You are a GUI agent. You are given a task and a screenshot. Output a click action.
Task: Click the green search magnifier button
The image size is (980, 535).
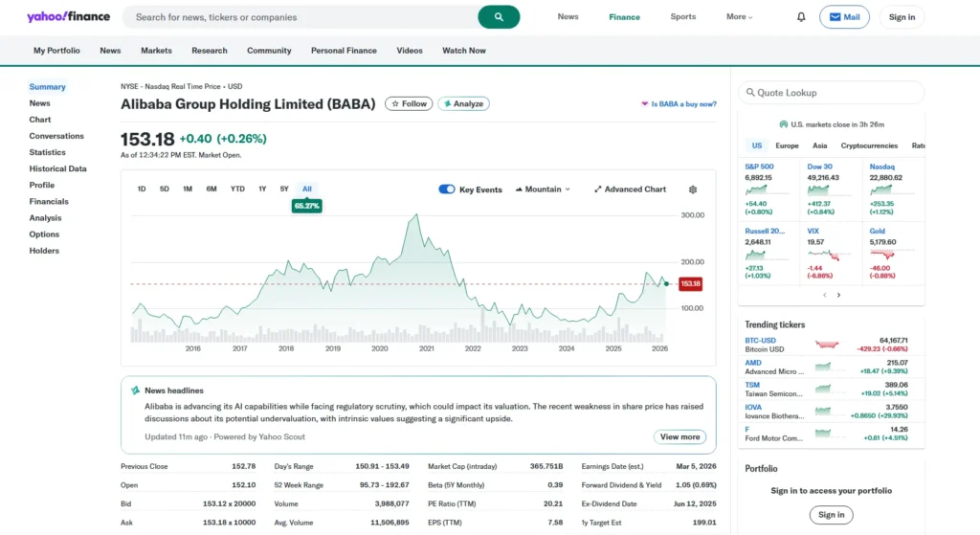[499, 17]
